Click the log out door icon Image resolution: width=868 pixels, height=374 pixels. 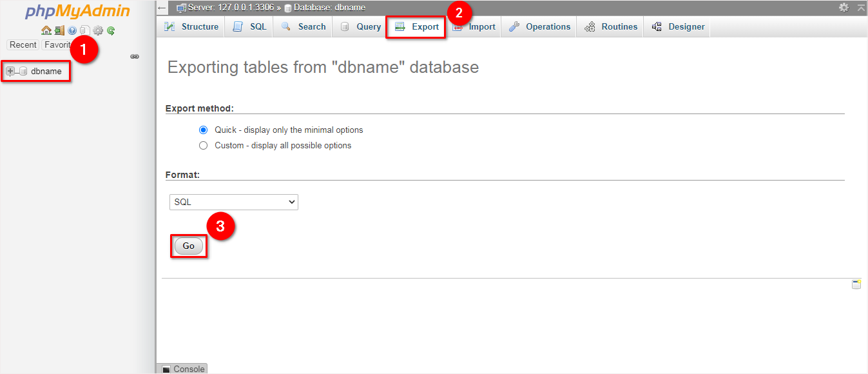click(59, 30)
